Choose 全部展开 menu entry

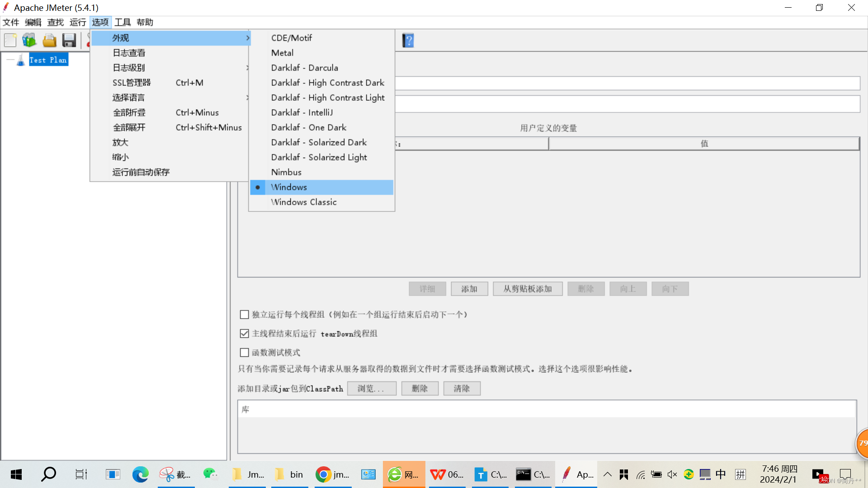[170, 127]
